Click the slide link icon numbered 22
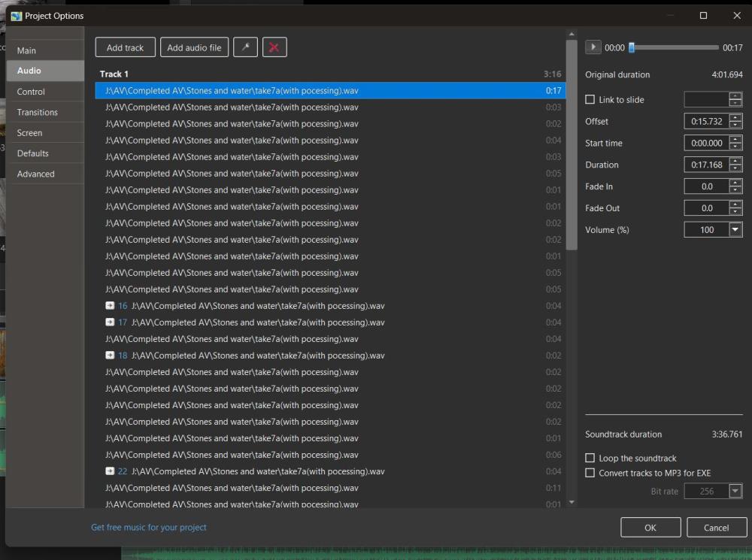This screenshot has width=752, height=560. [111, 471]
